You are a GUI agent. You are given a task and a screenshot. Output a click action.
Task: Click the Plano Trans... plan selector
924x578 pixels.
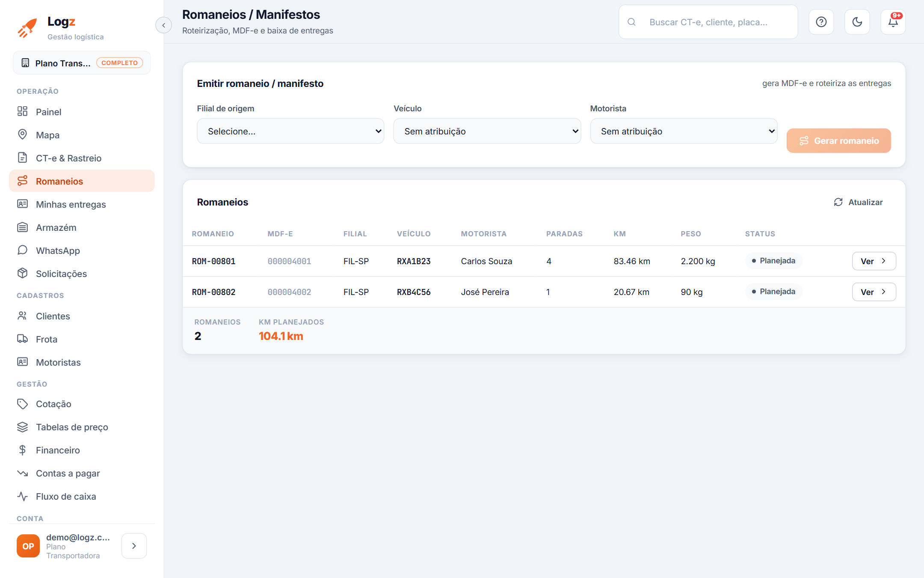point(82,63)
